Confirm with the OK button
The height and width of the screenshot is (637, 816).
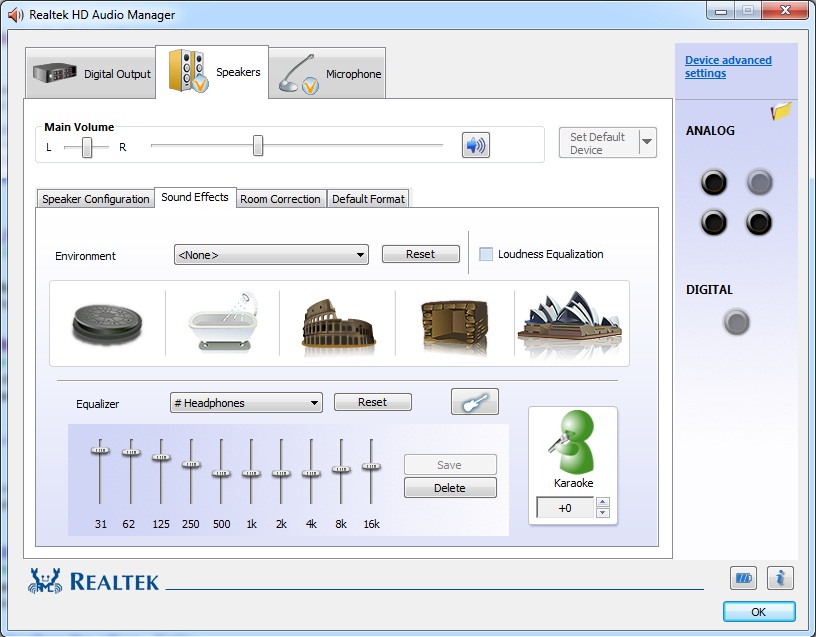click(x=759, y=611)
